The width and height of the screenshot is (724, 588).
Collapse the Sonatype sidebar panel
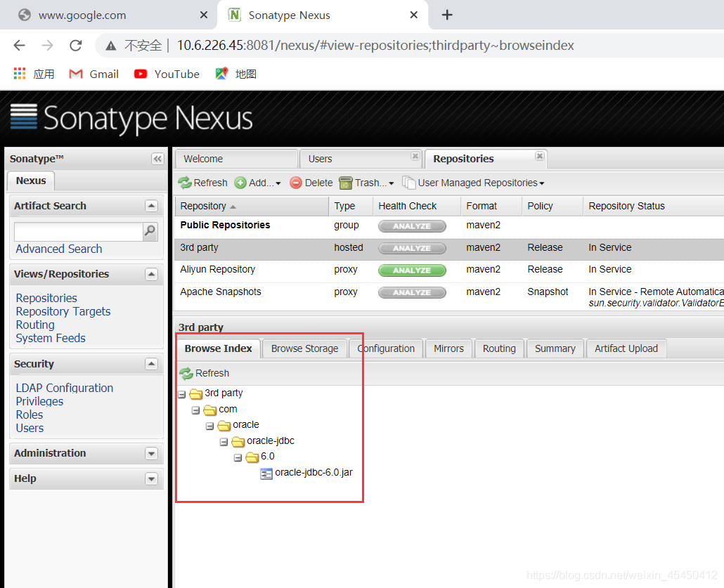[x=157, y=159]
